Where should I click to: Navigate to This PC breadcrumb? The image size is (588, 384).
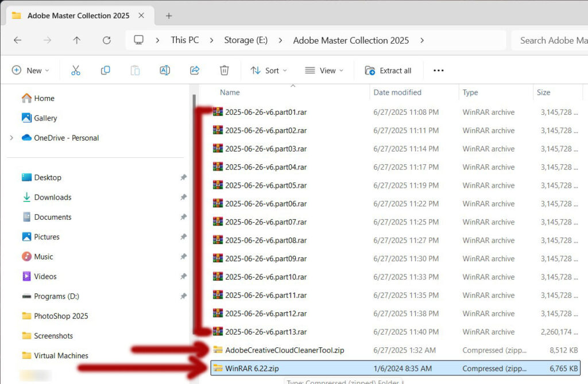coord(185,40)
